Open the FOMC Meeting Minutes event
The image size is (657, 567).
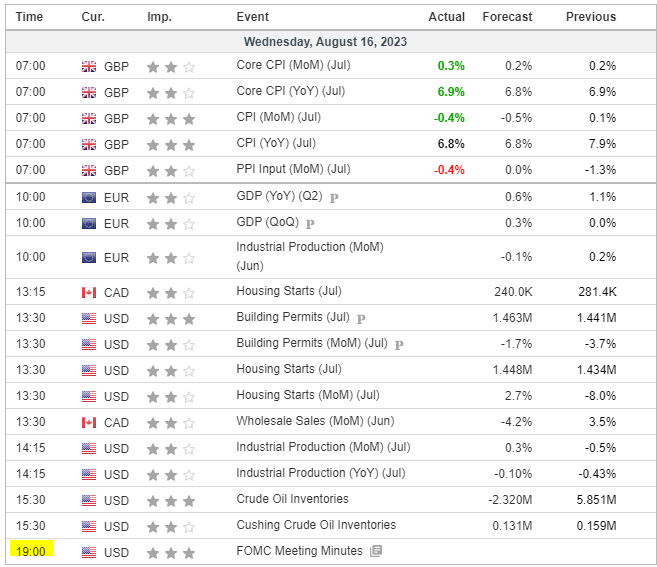(x=299, y=551)
